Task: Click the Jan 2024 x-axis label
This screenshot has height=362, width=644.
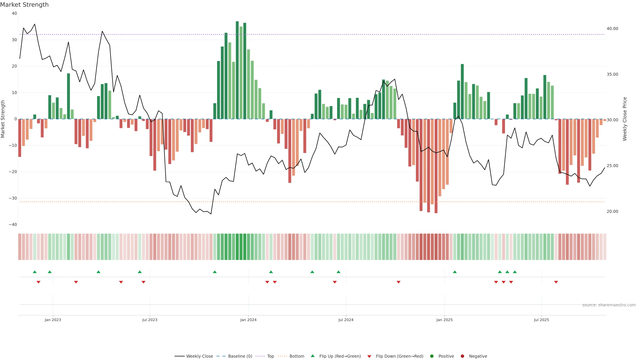Action: pyautogui.click(x=248, y=320)
